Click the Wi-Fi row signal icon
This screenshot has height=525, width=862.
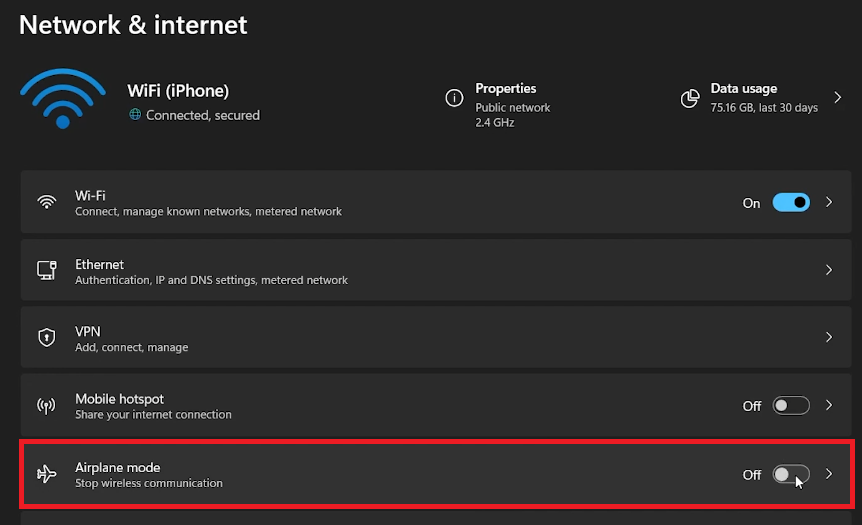click(47, 202)
